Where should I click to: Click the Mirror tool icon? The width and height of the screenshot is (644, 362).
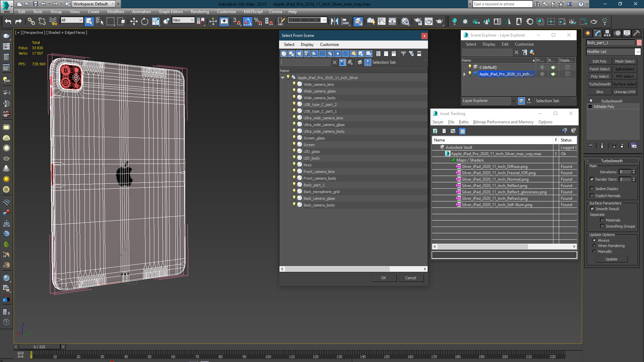[x=334, y=21]
